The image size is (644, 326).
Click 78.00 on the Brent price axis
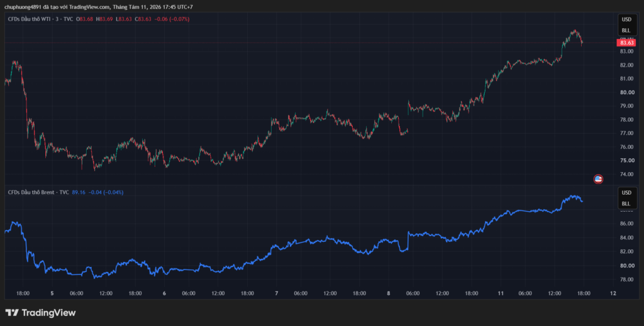(x=626, y=280)
